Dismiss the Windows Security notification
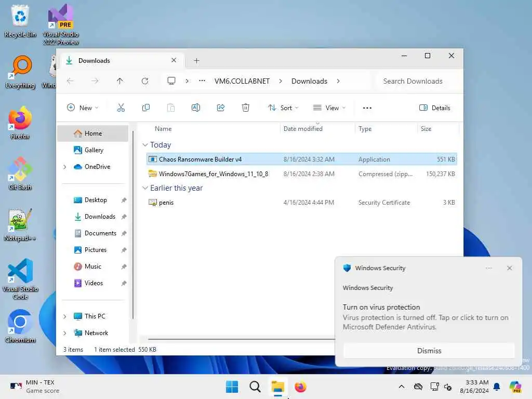532x399 pixels. click(429, 351)
